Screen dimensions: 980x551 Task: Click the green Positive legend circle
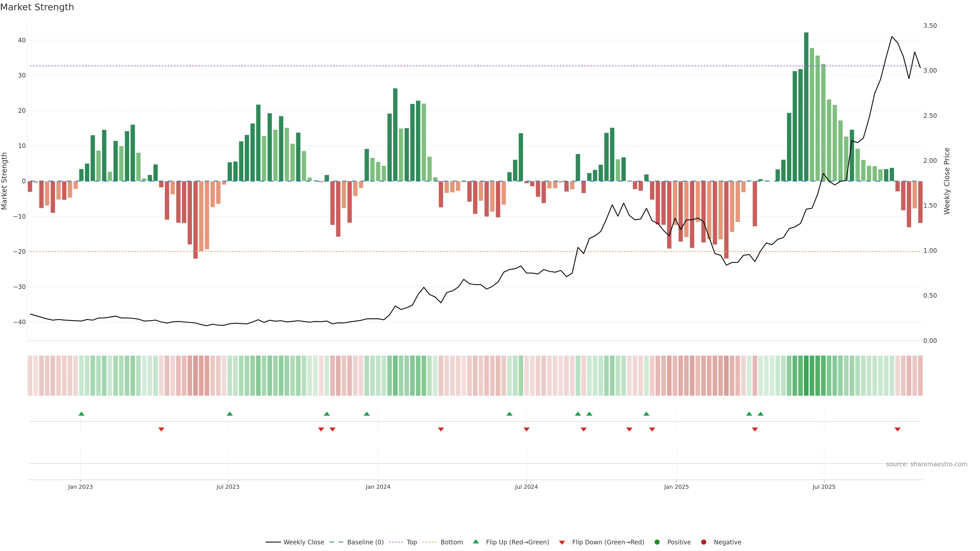(657, 542)
